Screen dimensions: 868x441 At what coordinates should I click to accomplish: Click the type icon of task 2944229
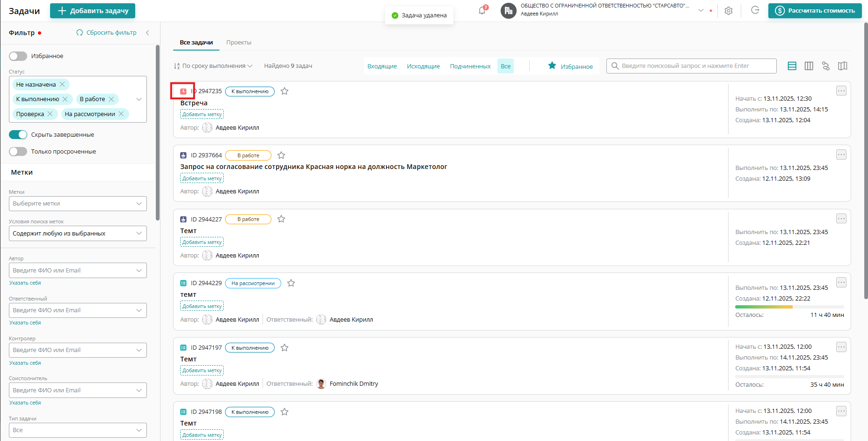183,283
